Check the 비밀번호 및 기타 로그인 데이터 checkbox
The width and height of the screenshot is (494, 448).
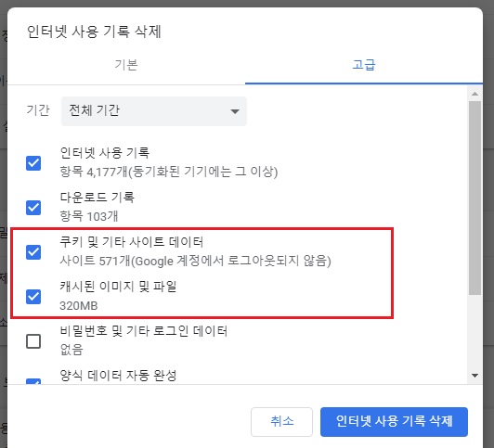(33, 341)
